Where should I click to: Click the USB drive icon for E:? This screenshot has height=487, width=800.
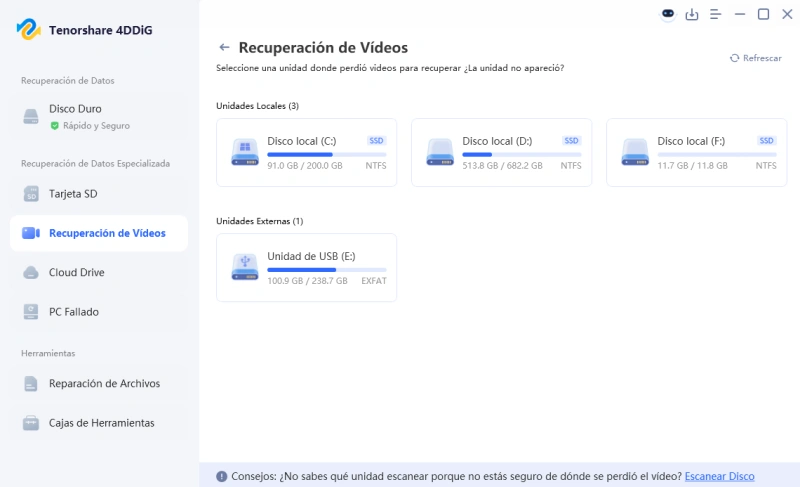[245, 267]
